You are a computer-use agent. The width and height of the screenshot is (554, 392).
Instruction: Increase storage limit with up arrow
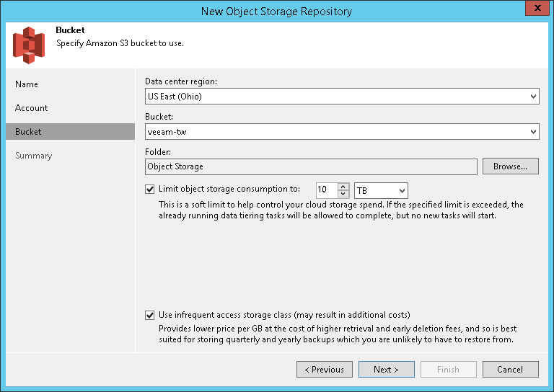click(x=343, y=186)
